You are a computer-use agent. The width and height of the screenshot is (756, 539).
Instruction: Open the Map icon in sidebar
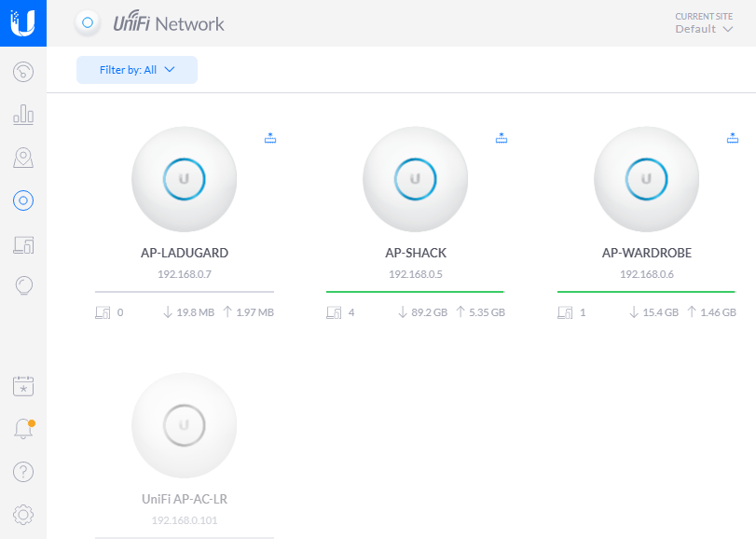23,158
